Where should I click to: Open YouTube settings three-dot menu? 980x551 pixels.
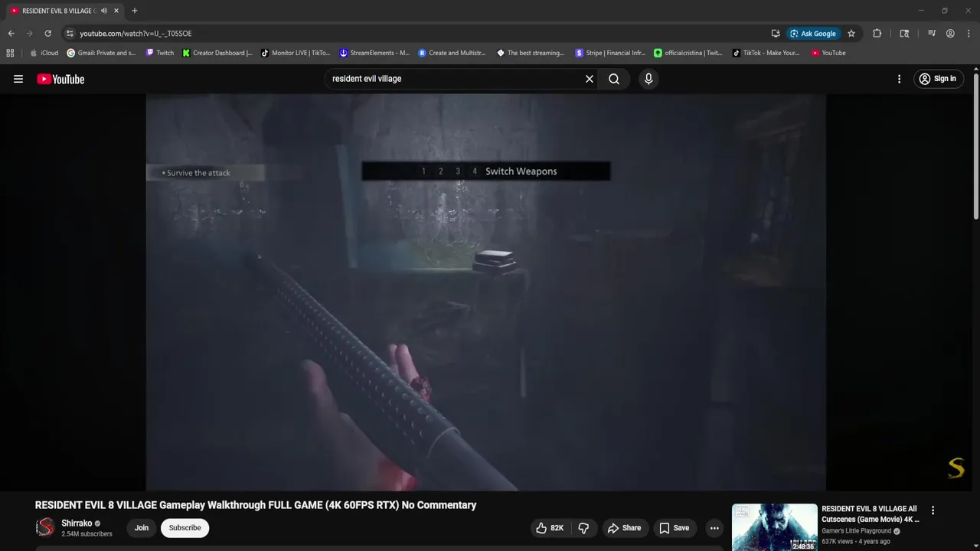coord(899,79)
